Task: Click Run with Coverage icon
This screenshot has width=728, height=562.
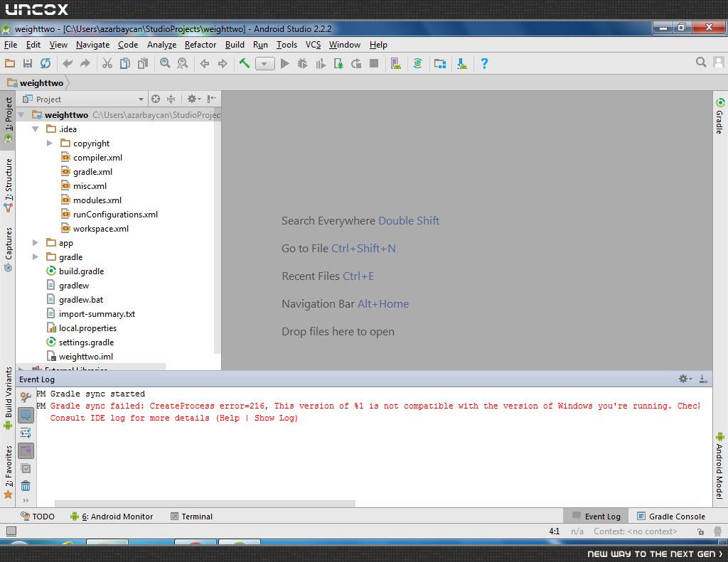Action: point(321,63)
